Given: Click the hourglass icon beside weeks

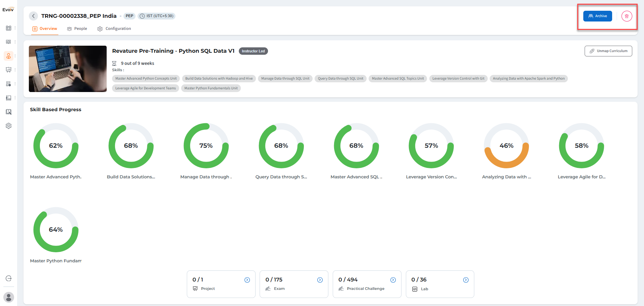Looking at the screenshot, I should coord(114,63).
